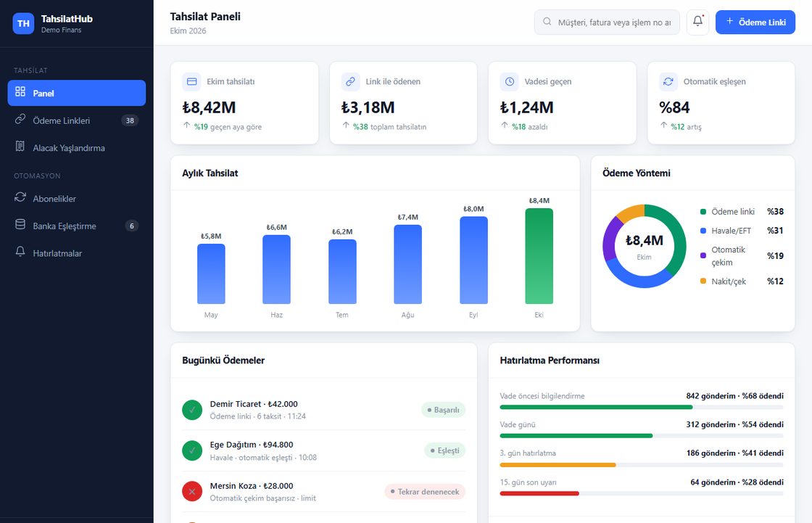Navigate to Abonelikler
Screen dimensions: 812x523
(77, 199)
